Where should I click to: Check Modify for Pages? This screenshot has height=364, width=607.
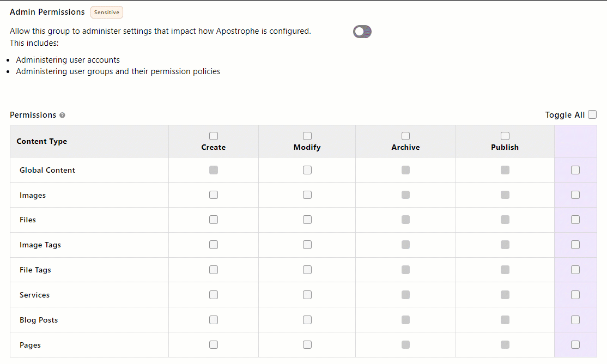(x=307, y=344)
